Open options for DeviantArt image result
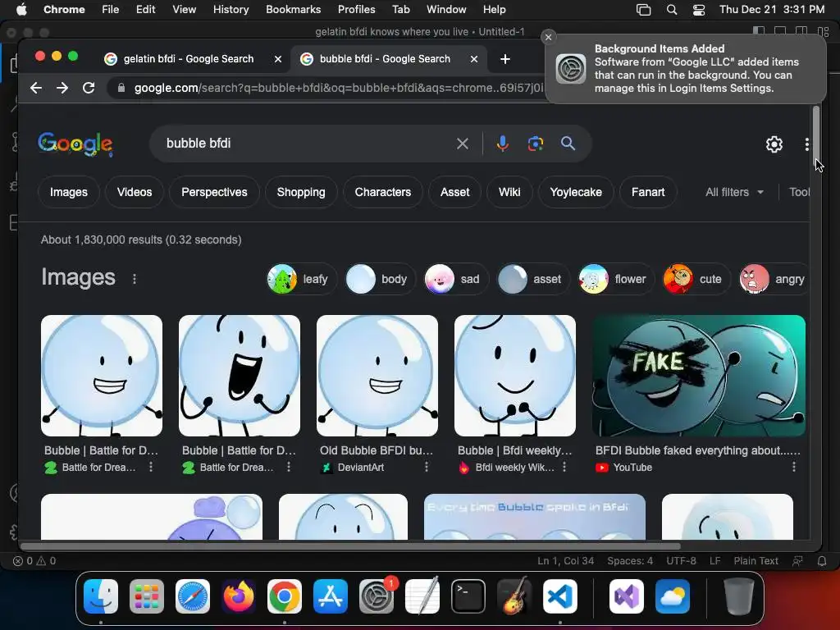This screenshot has height=630, width=840. point(427,467)
